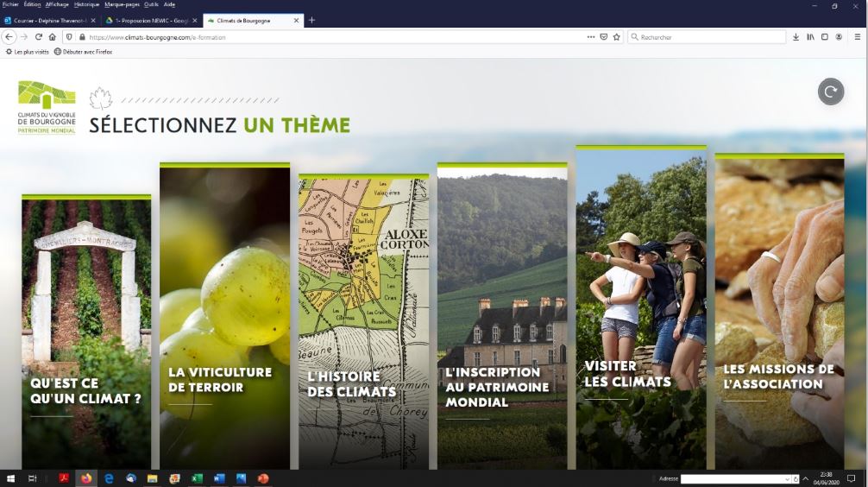868x487 pixels.
Task: Open PowerPoint from the taskbar
Action: pos(263,478)
